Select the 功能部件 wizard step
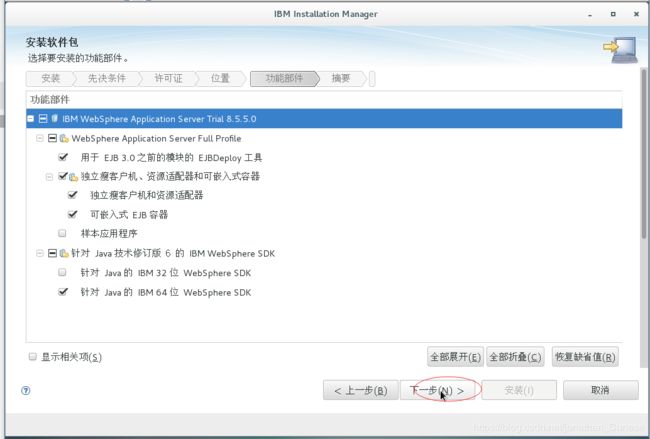 tap(284, 78)
